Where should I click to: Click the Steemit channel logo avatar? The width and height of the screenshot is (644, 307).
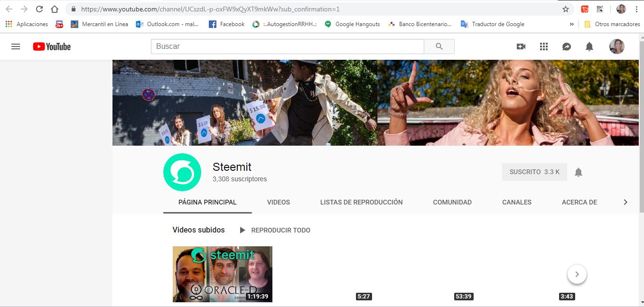coord(182,172)
